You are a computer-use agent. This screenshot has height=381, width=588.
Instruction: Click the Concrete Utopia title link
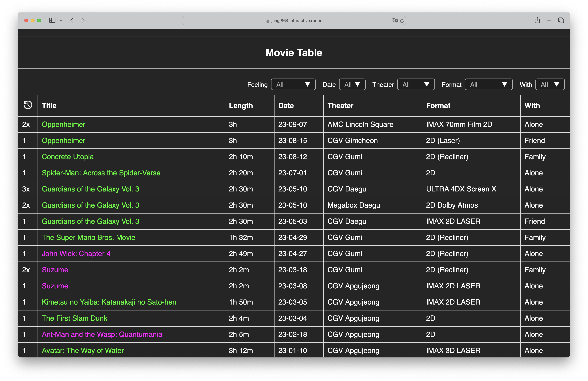click(x=68, y=157)
